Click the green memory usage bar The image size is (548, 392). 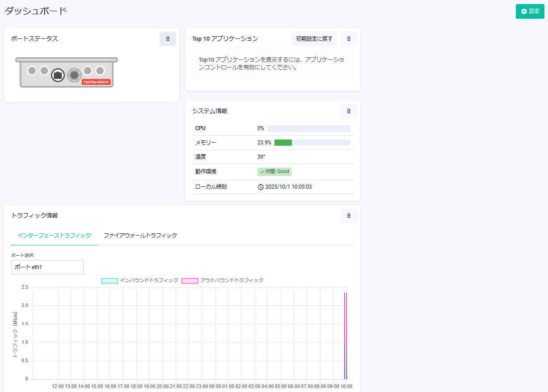pyautogui.click(x=283, y=143)
